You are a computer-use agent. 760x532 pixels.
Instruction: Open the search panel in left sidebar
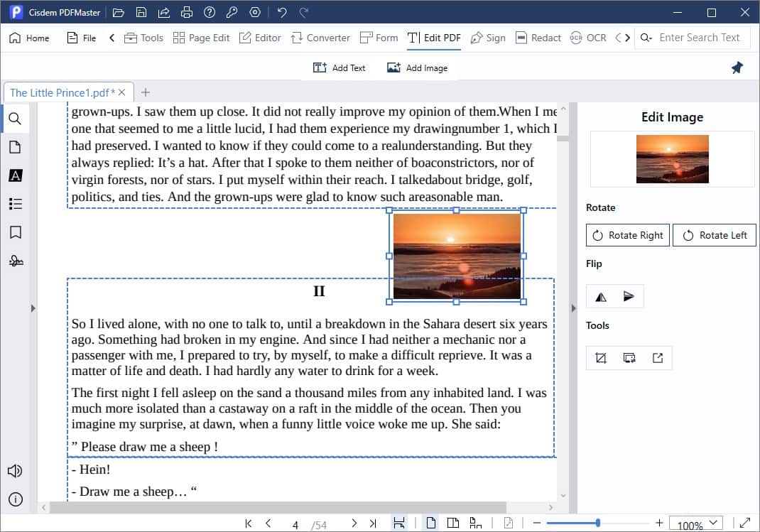click(x=15, y=119)
